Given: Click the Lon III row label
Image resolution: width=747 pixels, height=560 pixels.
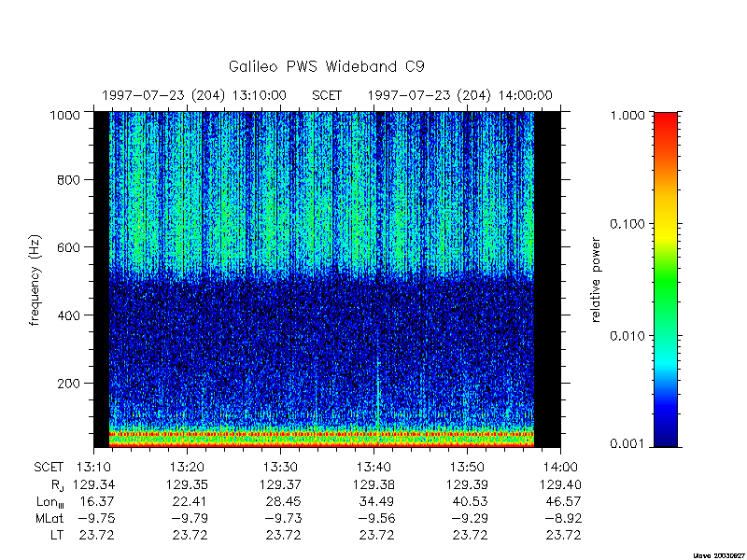Looking at the screenshot, I should (49, 502).
